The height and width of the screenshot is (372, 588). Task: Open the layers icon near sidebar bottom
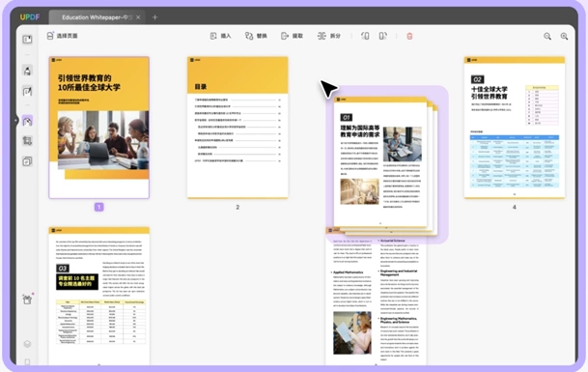click(27, 344)
